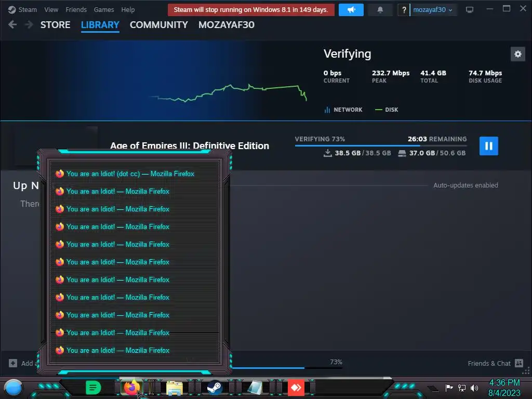Click the download size icon beside 38.5 GB
The image size is (532, 399).
(x=327, y=153)
